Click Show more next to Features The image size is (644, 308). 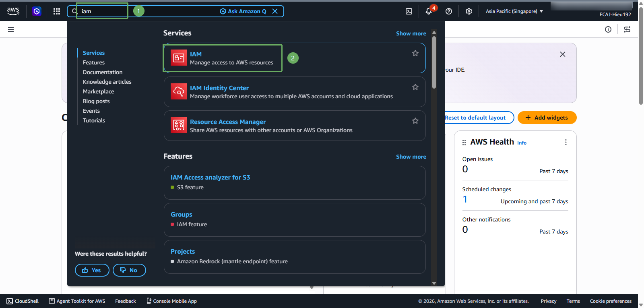point(411,157)
